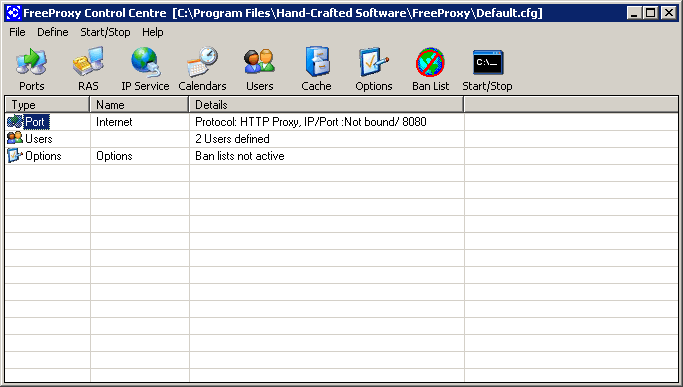Click the Users row icon in list
Screen dimensions: 683x387
coord(15,138)
